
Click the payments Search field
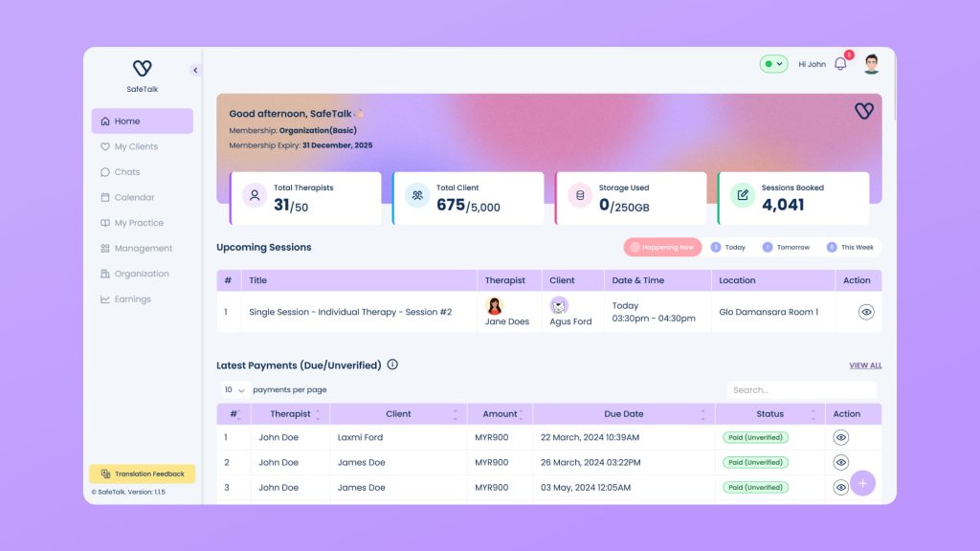(800, 390)
